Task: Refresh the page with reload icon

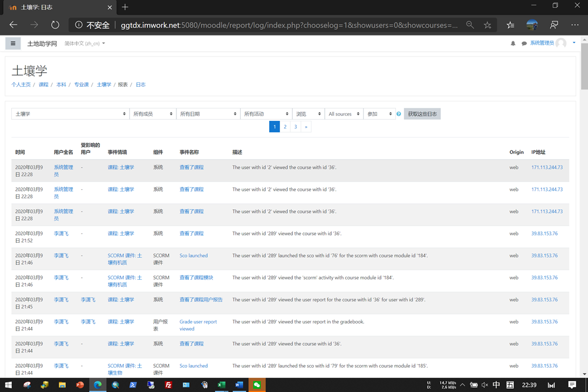Action: (55, 25)
